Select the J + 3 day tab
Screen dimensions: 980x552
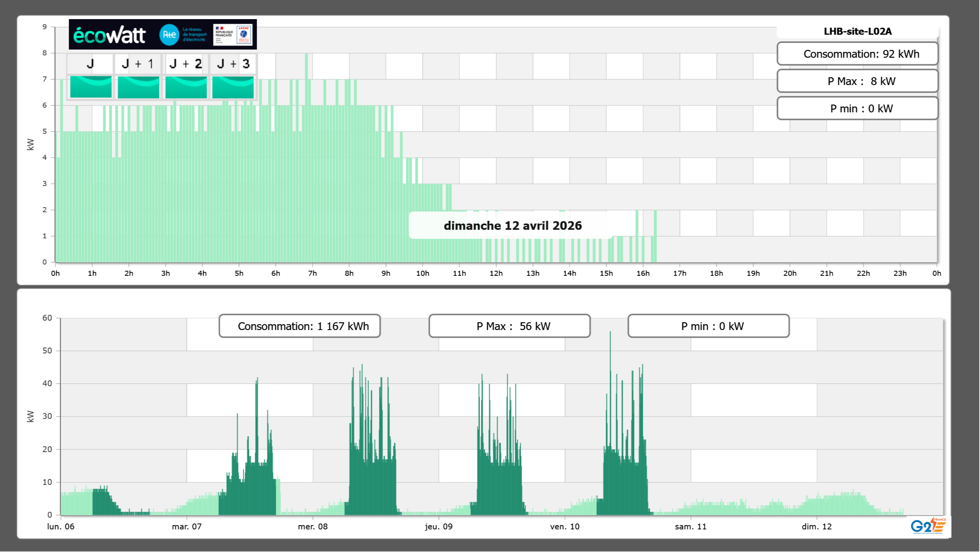click(233, 64)
